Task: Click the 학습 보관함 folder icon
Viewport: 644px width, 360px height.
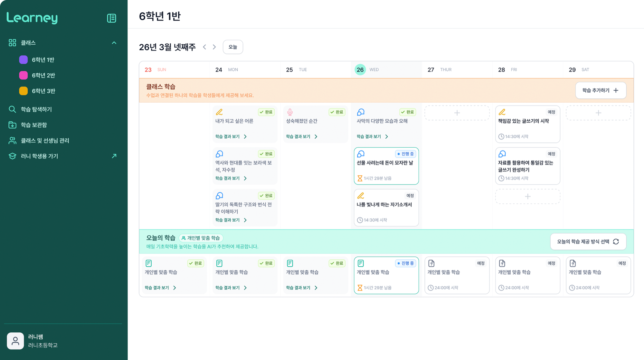Action: (x=12, y=125)
